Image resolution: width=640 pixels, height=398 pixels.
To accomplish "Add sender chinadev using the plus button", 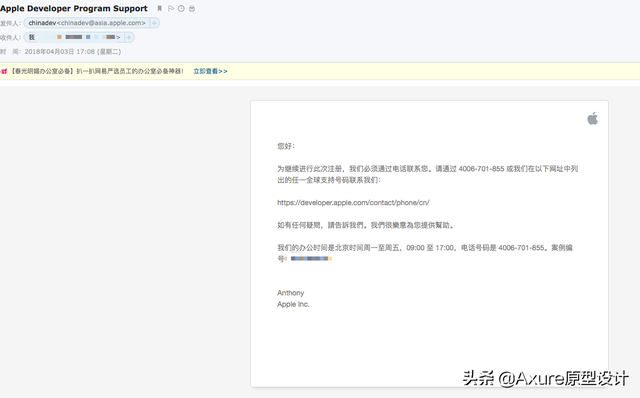I will coord(154,23).
